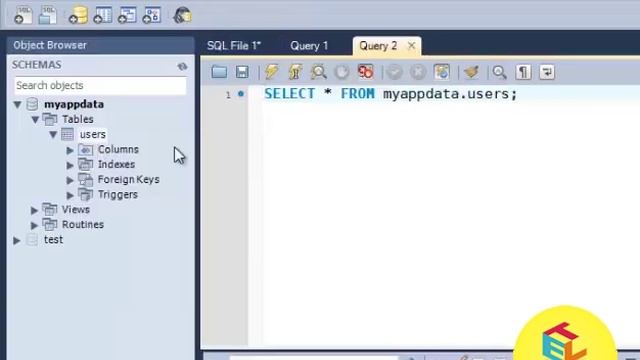Select the Tables tree item

(x=78, y=119)
